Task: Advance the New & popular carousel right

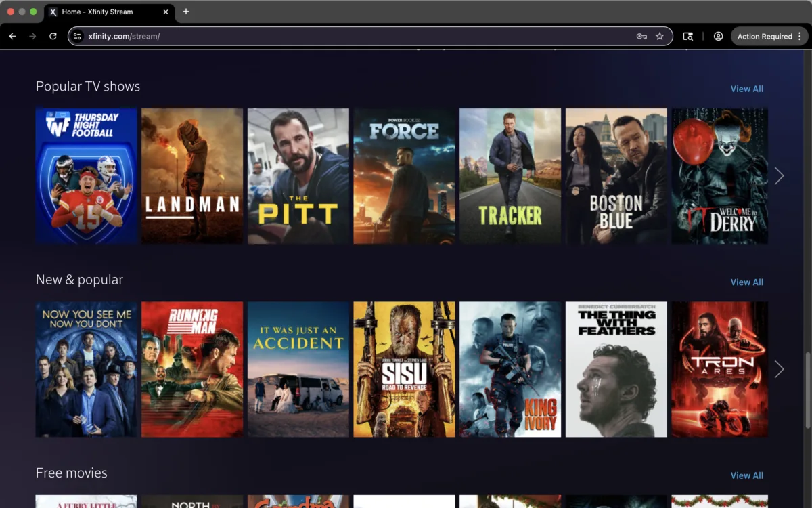Action: point(779,369)
